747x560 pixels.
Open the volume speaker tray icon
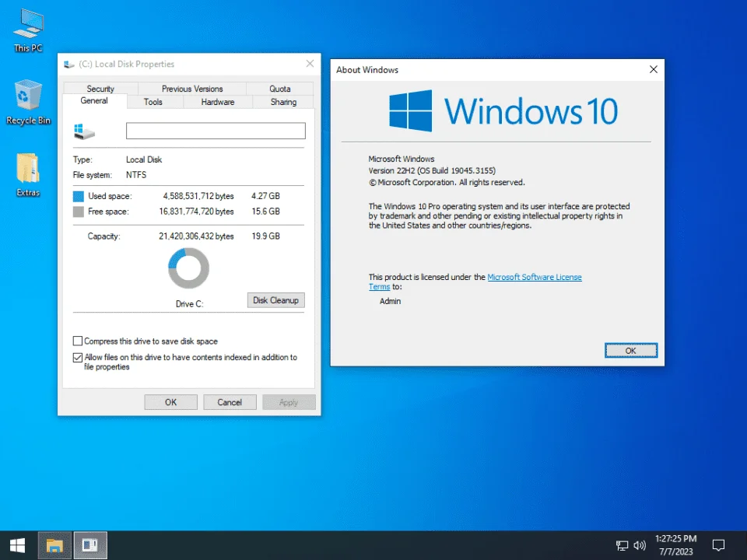pos(640,545)
